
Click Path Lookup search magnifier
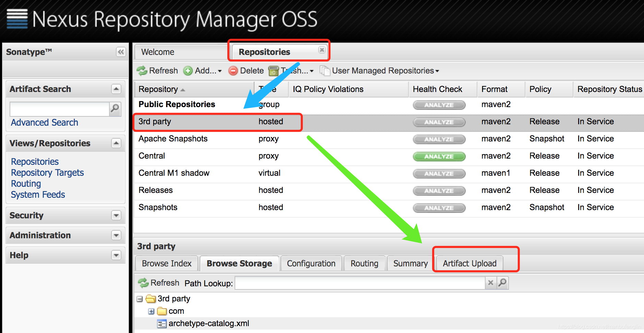point(502,283)
